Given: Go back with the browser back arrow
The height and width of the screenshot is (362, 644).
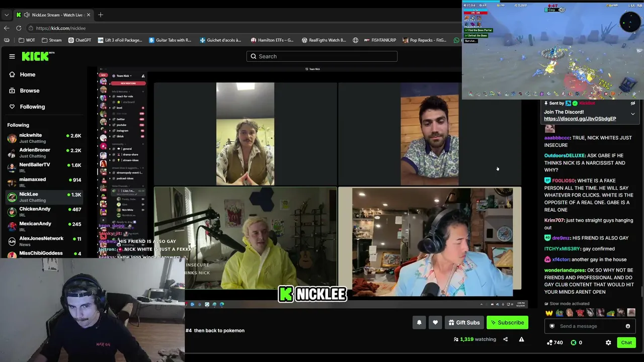Looking at the screenshot, I should [x=7, y=28].
